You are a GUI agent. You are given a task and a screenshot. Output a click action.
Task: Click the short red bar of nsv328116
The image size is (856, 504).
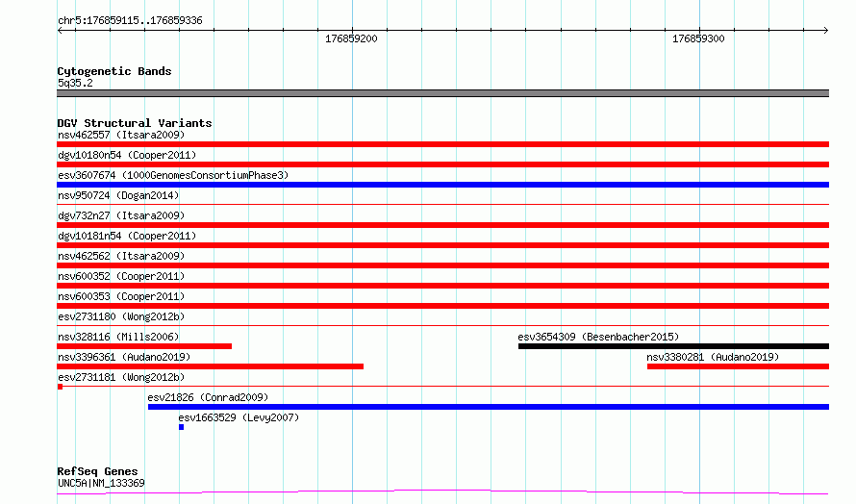point(144,346)
